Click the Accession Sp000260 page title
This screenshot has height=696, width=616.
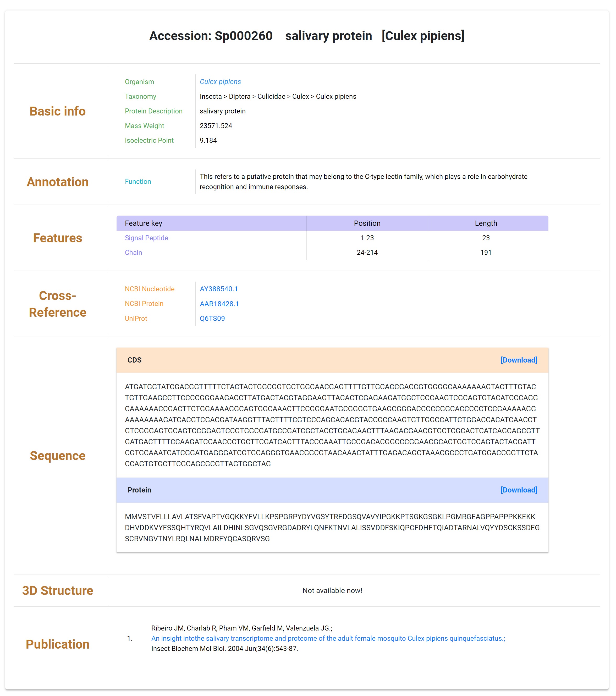pyautogui.click(x=307, y=36)
